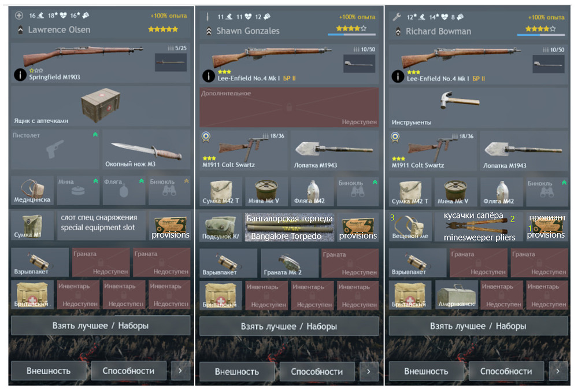This screenshot has height=392, width=578.
Task: Open the medkit crate slot (Ящик с аптечками)
Action: [x=100, y=106]
